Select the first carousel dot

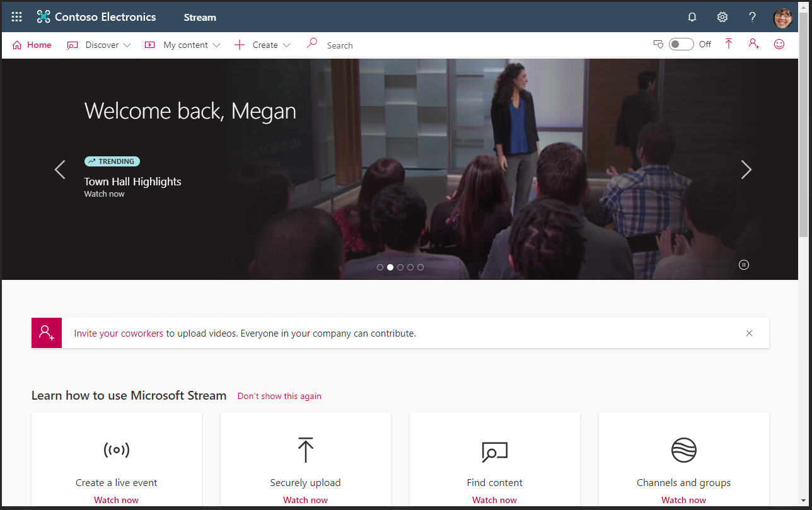(380, 267)
